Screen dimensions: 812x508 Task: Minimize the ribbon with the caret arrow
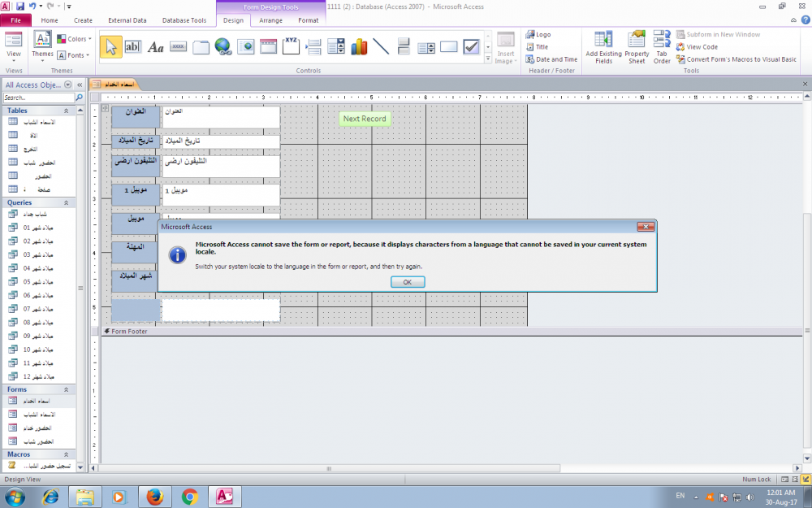point(794,20)
